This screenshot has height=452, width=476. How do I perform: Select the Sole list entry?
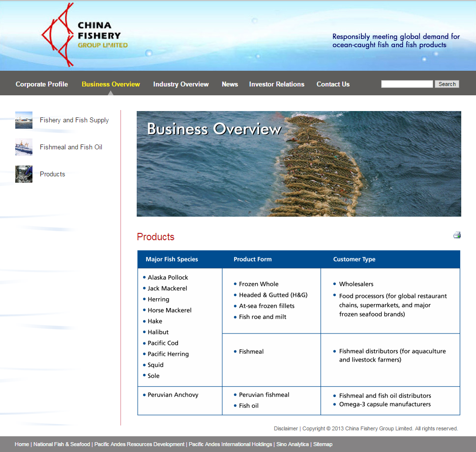(153, 375)
